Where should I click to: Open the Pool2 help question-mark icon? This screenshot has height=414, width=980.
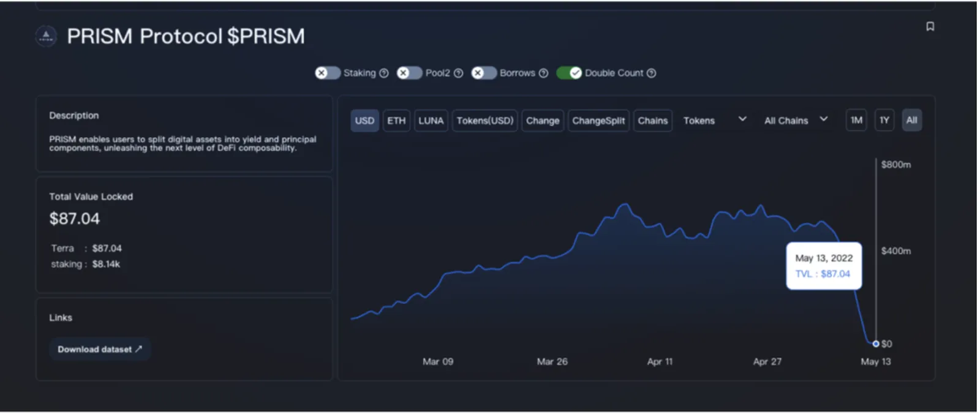[x=458, y=73]
